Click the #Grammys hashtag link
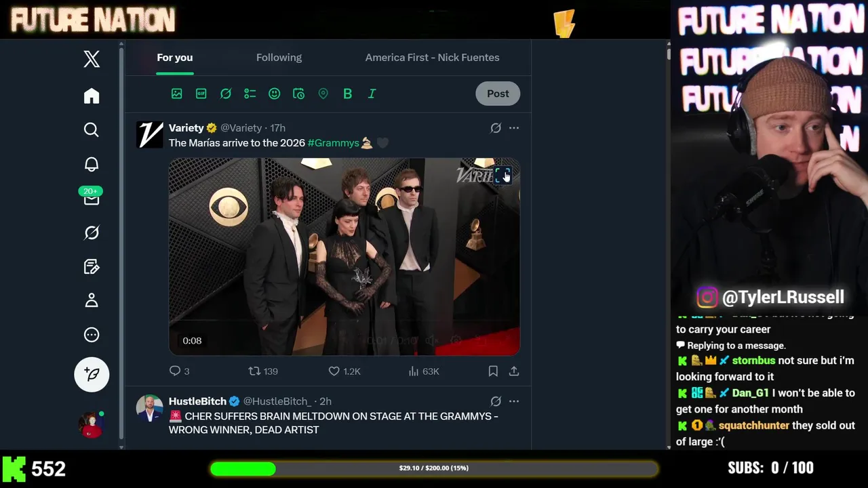The height and width of the screenshot is (488, 868). click(x=334, y=143)
